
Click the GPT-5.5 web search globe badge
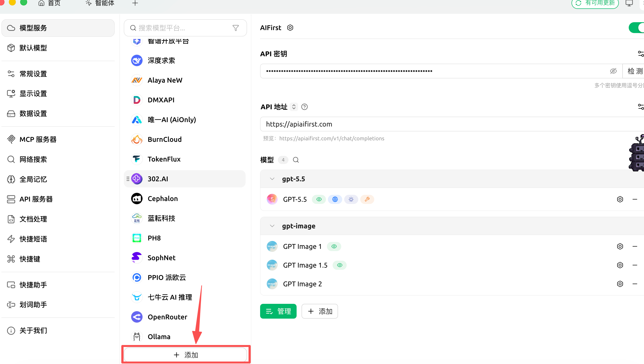[x=335, y=200]
